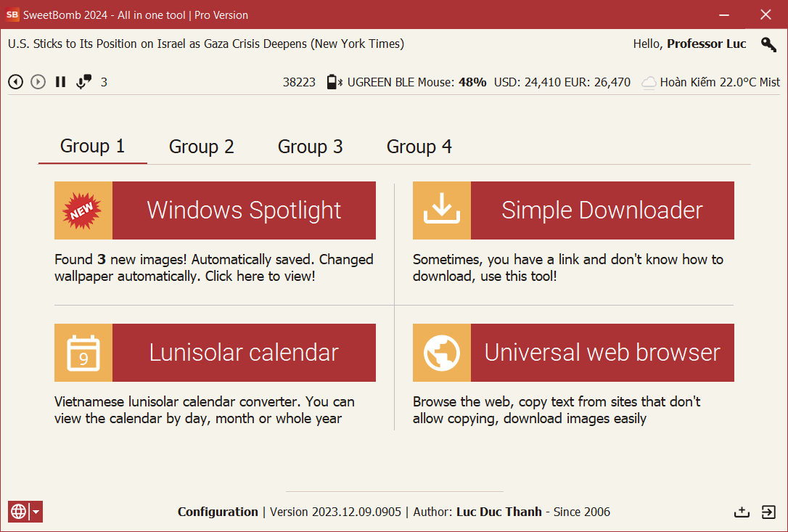Click the microphone speech icon
Viewport: 788px width, 532px height.
coord(84,82)
